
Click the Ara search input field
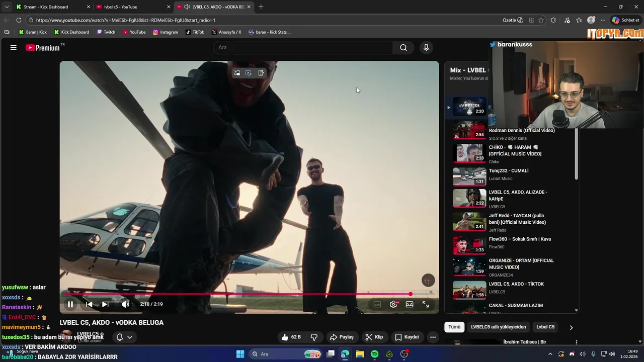click(x=303, y=48)
